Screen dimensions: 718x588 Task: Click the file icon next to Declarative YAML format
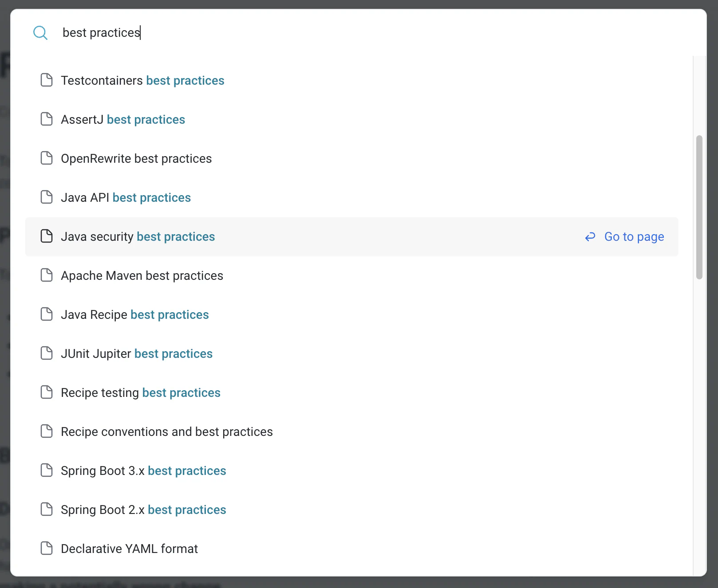tap(47, 548)
